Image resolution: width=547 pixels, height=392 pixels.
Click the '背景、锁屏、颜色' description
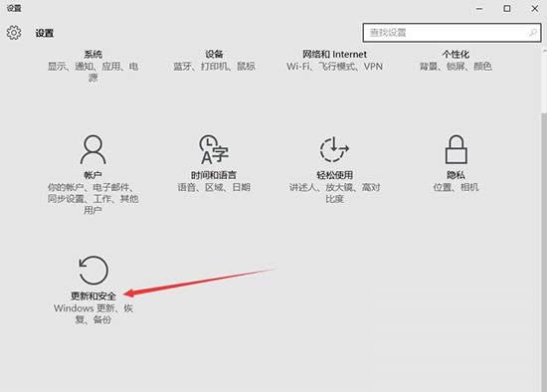pos(456,67)
